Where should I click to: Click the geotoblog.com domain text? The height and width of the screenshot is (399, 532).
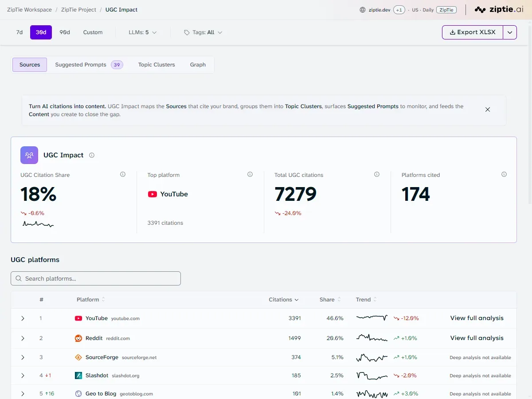pos(136,394)
